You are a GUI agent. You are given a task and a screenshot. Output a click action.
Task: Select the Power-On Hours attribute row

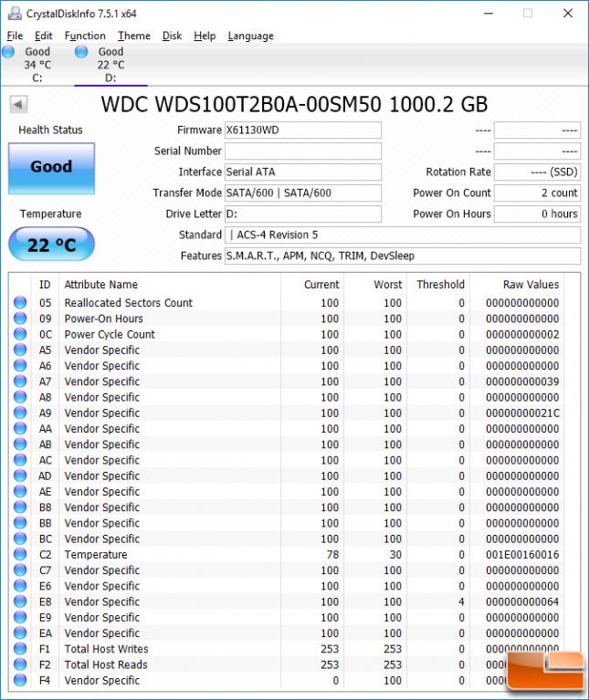click(286, 319)
